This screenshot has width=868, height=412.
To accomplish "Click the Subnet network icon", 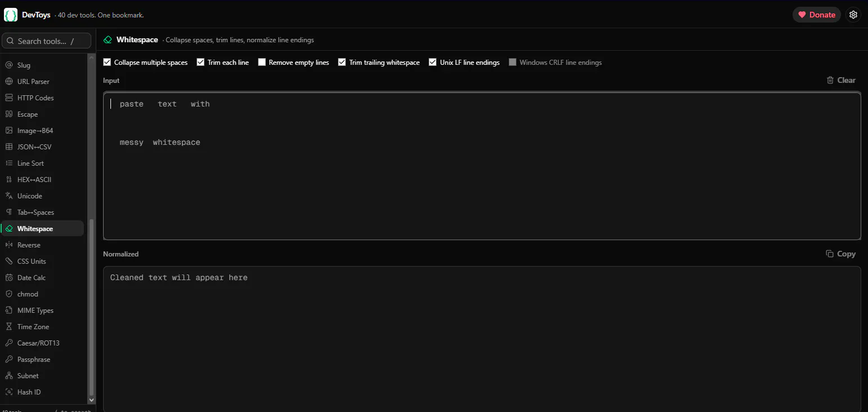I will coord(8,376).
